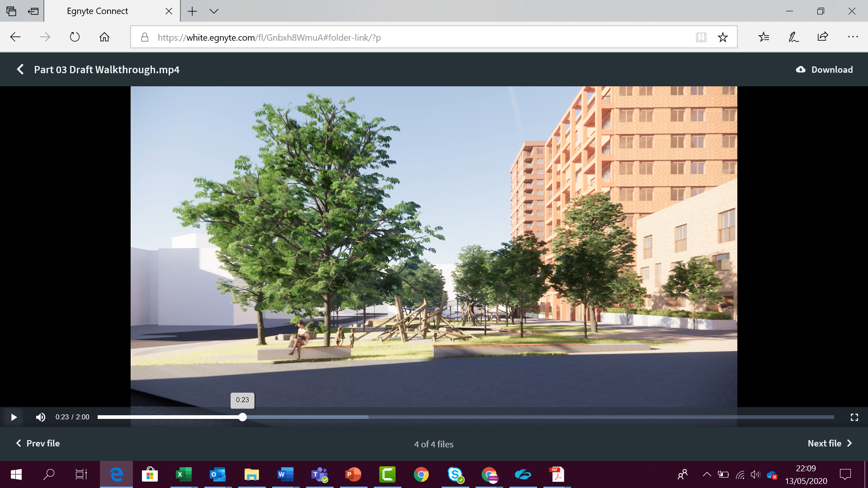Show hidden system tray icons
Viewport: 868px width, 488px height.
707,474
